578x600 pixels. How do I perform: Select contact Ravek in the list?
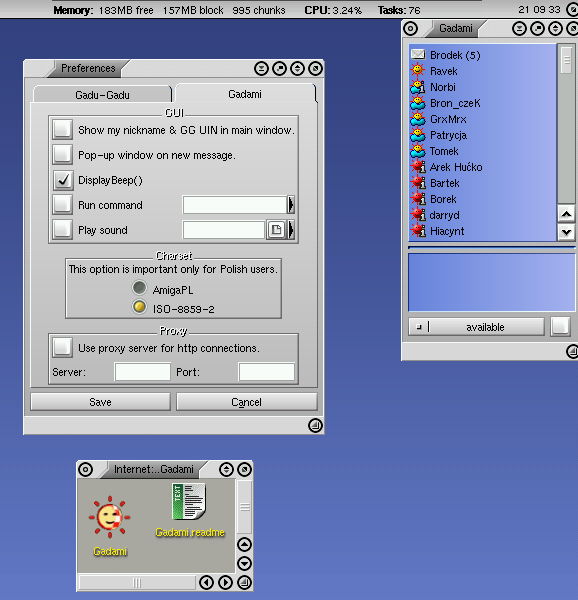(483, 71)
